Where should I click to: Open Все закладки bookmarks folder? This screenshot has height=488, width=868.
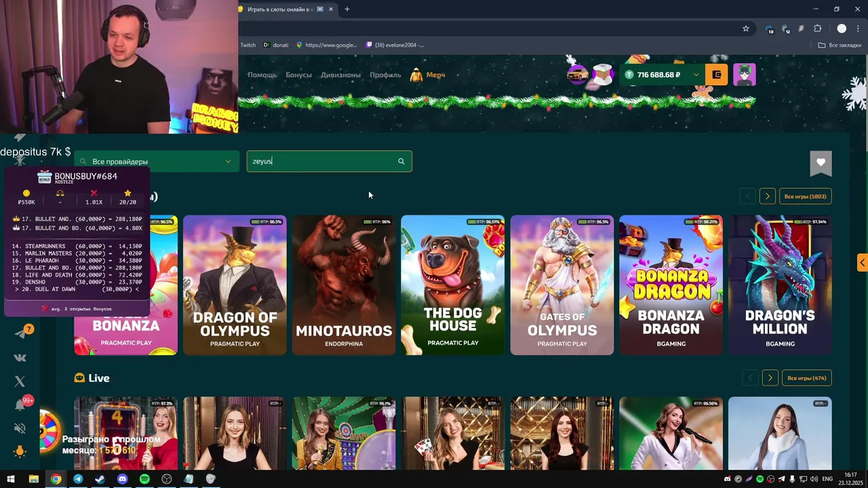pyautogui.click(x=840, y=45)
